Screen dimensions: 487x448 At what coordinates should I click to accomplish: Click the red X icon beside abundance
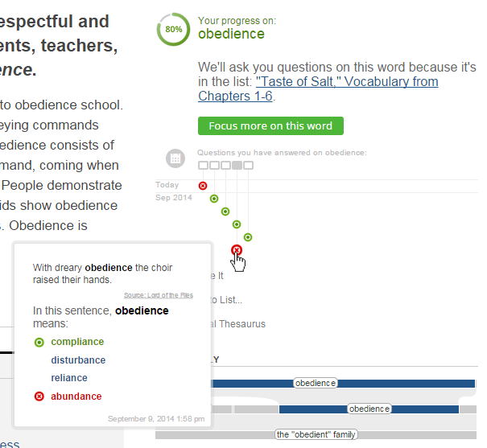[39, 397]
